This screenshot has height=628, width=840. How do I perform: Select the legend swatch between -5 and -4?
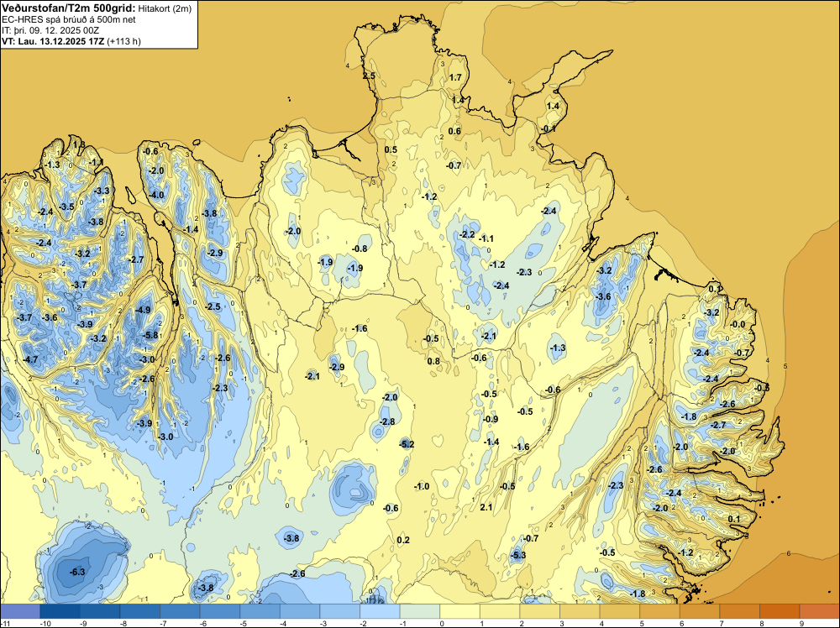[x=260, y=611]
